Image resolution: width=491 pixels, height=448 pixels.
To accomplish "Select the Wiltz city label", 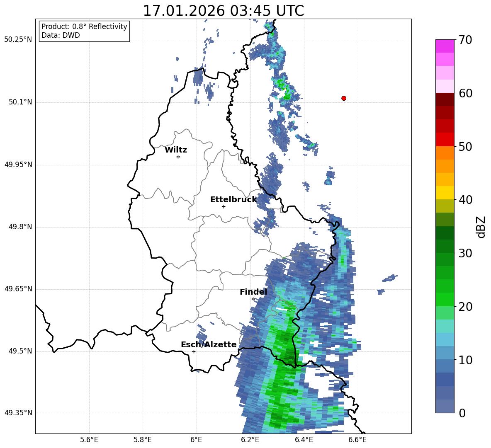I will click(x=176, y=150).
